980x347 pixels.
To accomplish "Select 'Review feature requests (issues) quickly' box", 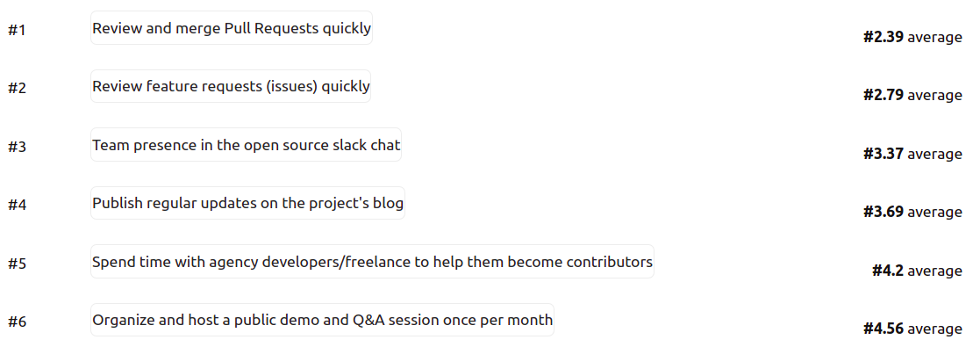I will pos(231,86).
